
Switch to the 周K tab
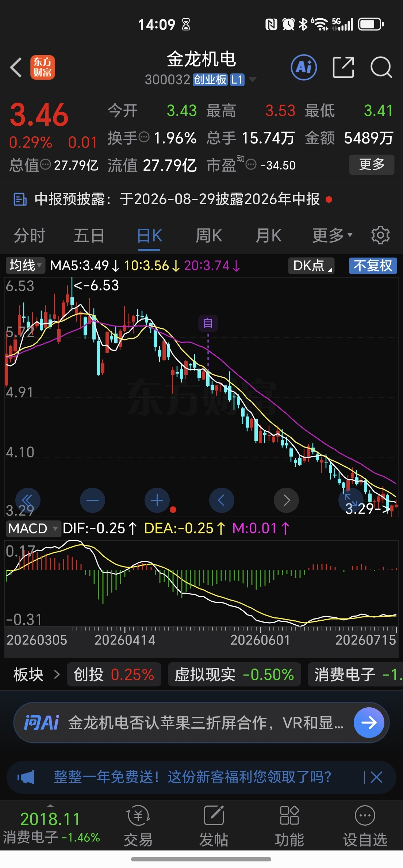(x=208, y=235)
